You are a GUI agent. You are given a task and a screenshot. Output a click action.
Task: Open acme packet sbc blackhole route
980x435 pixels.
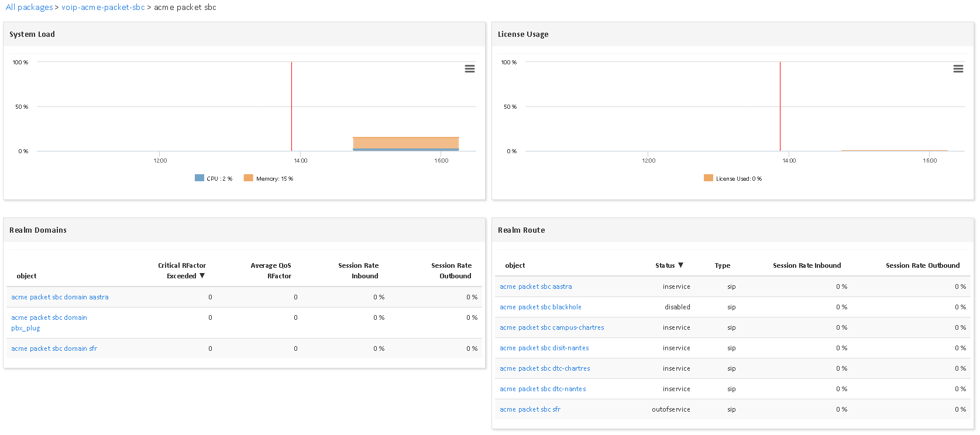point(540,307)
